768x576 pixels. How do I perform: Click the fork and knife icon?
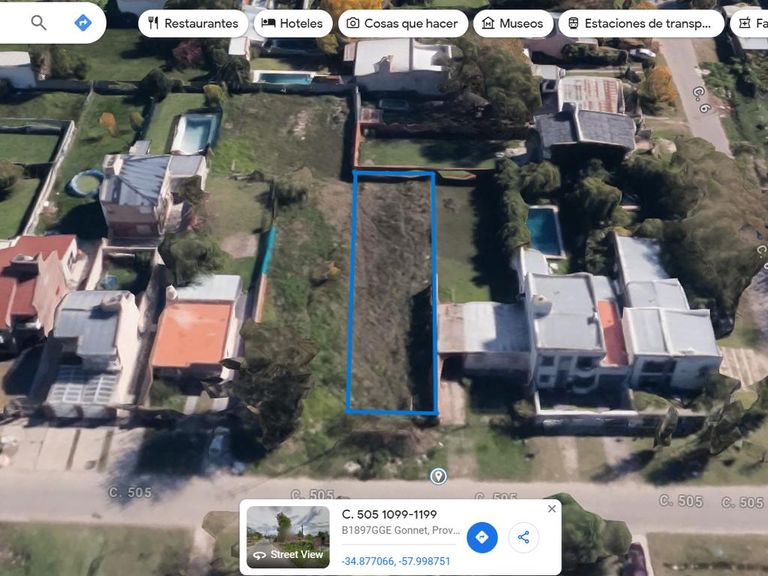[x=153, y=23]
